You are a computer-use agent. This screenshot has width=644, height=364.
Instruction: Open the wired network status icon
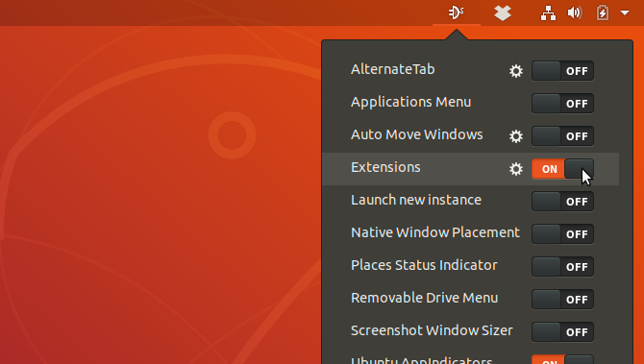pyautogui.click(x=548, y=13)
